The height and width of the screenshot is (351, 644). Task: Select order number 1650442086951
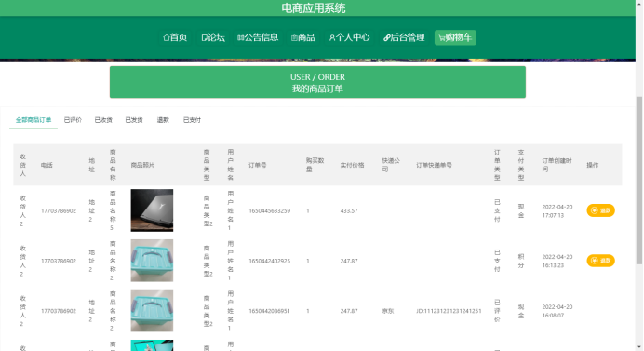[x=270, y=311]
